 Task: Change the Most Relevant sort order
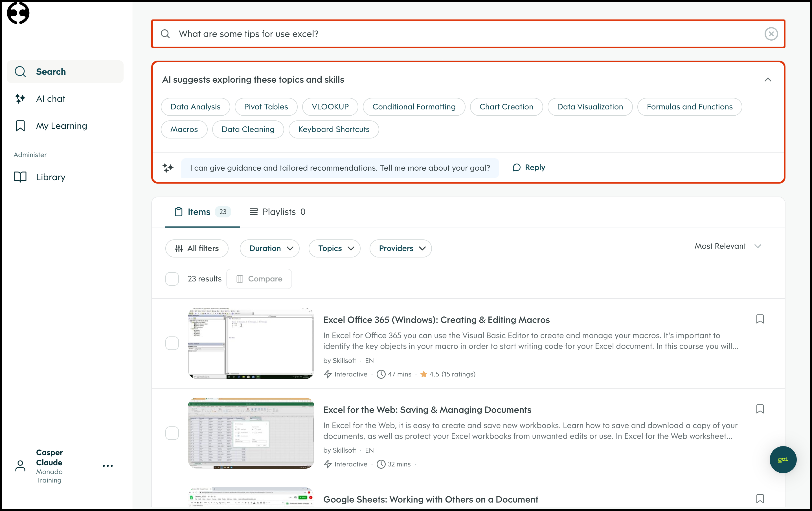point(727,246)
